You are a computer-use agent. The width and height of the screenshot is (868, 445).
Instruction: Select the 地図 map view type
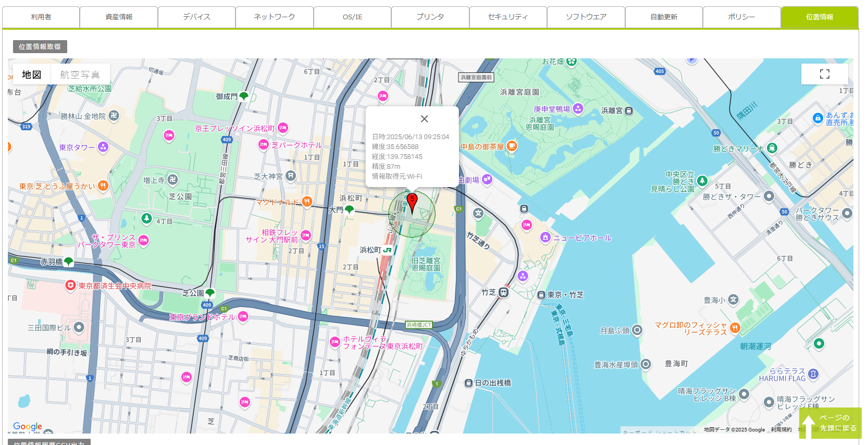click(32, 75)
